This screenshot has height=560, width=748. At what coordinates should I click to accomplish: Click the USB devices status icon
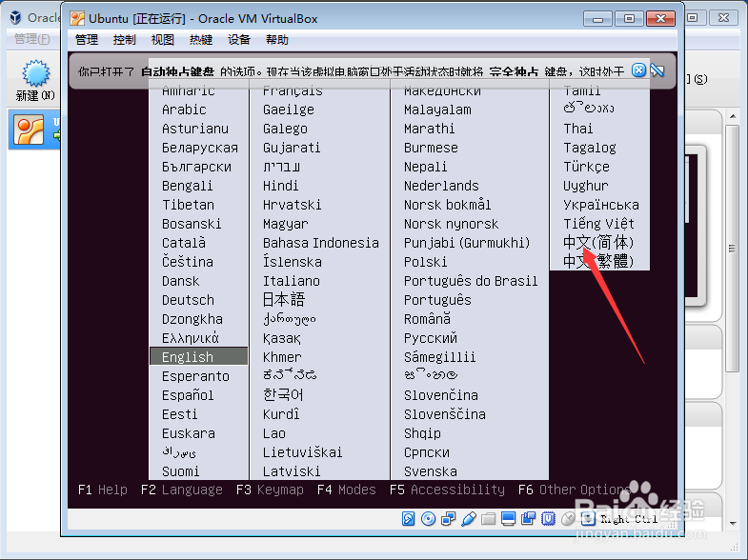point(469,518)
